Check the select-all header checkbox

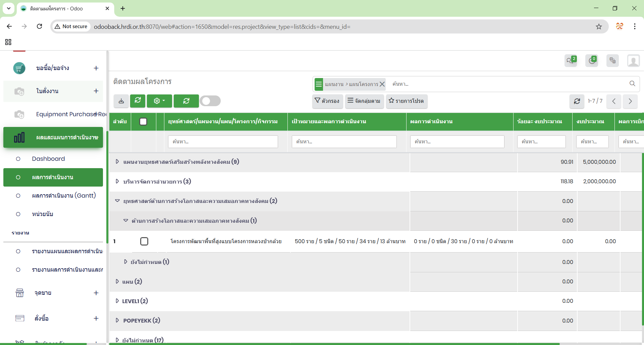pyautogui.click(x=143, y=122)
